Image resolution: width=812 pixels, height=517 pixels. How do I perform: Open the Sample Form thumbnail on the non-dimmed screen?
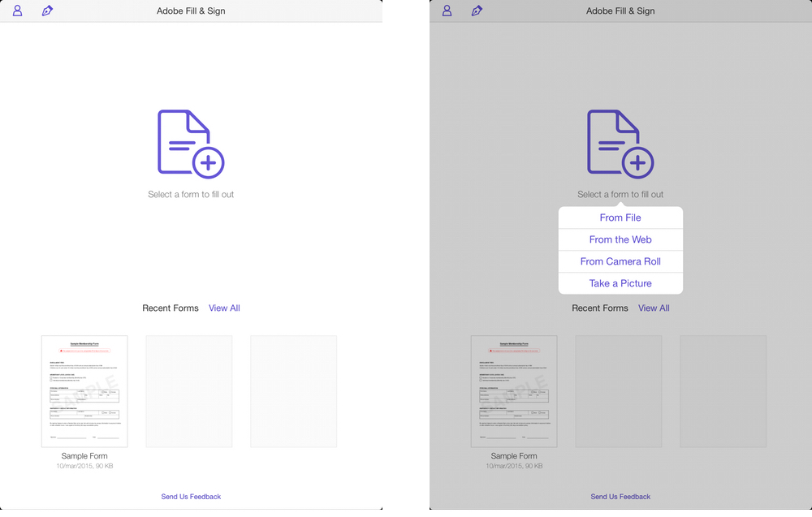(84, 391)
